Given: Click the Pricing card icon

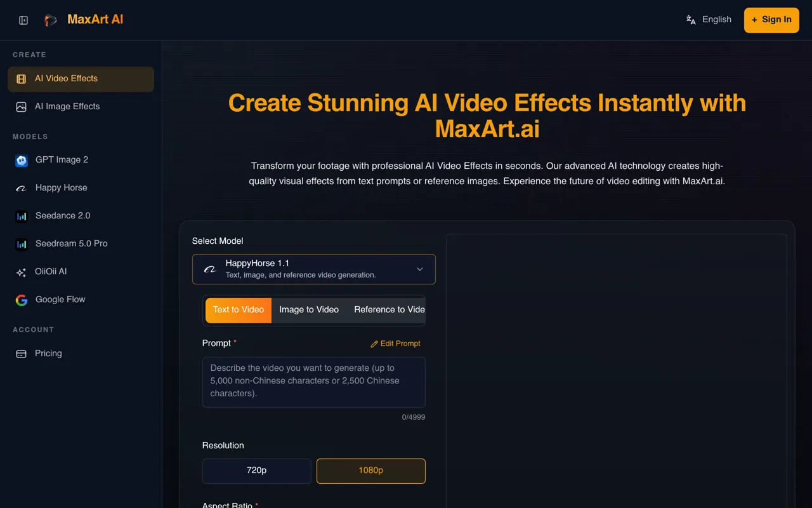Looking at the screenshot, I should click(x=22, y=354).
